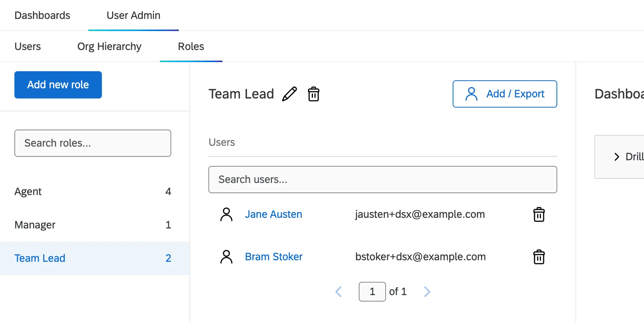Delete the Team Lead role via trash icon
The width and height of the screenshot is (644, 322).
[314, 94]
